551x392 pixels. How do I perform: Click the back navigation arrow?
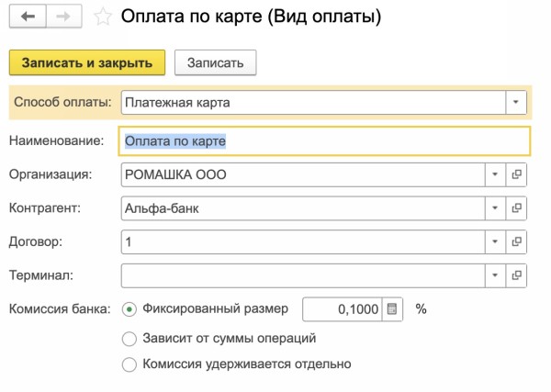click(28, 17)
